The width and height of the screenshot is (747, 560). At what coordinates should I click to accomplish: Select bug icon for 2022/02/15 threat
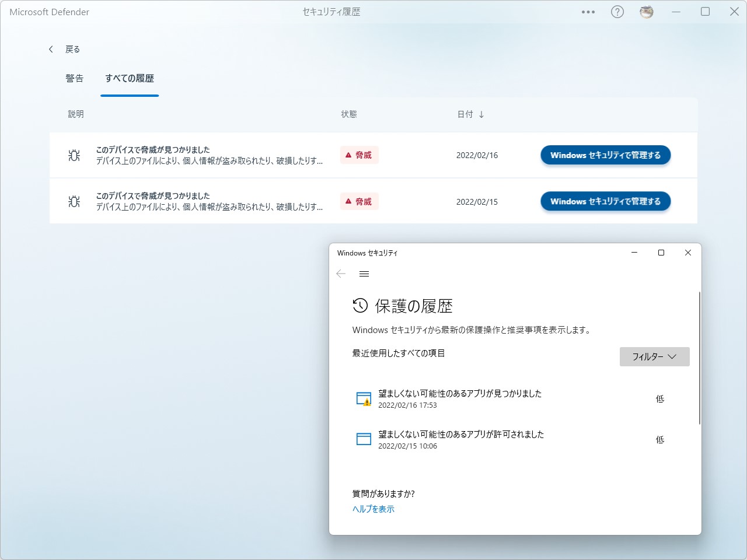tap(74, 201)
